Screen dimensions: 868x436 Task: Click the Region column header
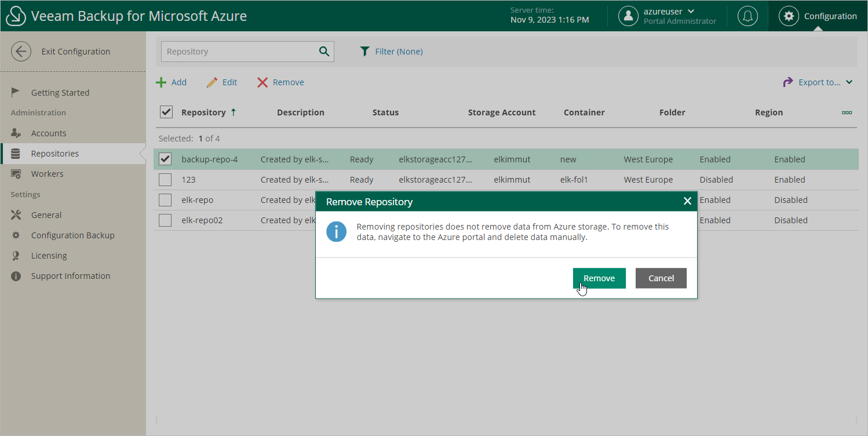point(769,112)
